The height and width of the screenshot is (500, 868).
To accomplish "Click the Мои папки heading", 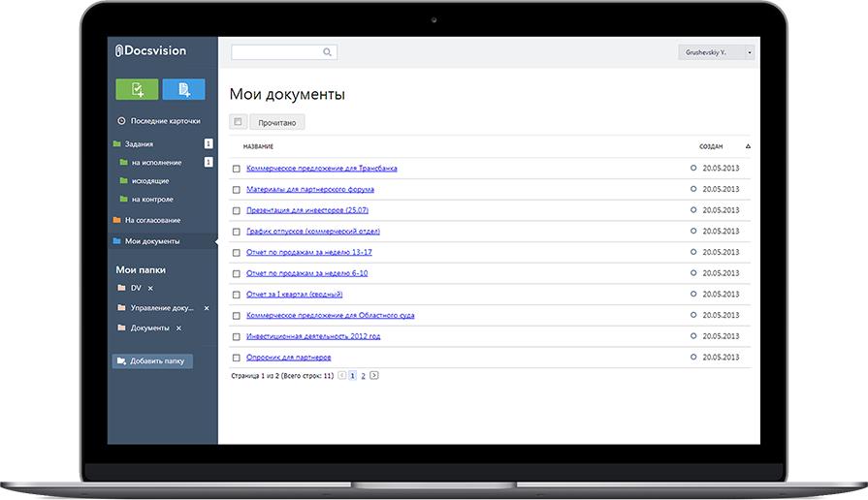I will pos(141,270).
